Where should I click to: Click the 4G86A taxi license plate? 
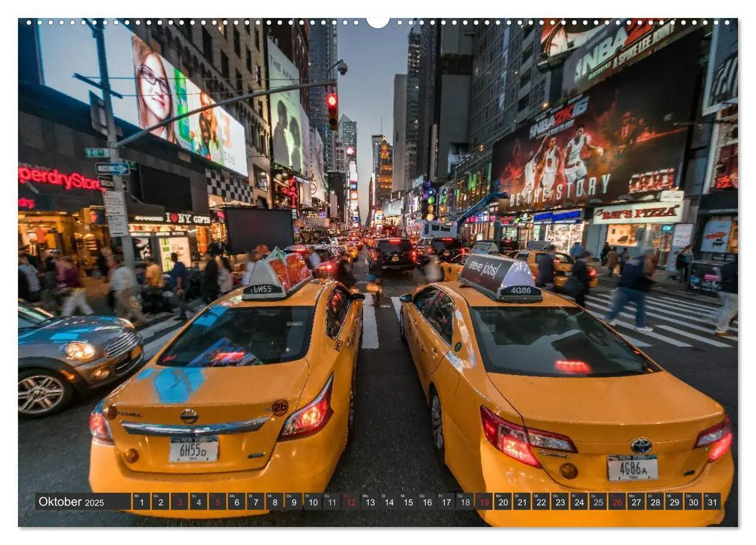tap(632, 468)
